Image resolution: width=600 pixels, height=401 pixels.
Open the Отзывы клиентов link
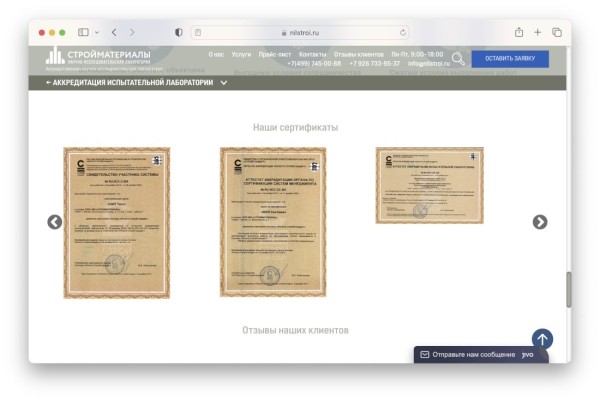(x=359, y=54)
